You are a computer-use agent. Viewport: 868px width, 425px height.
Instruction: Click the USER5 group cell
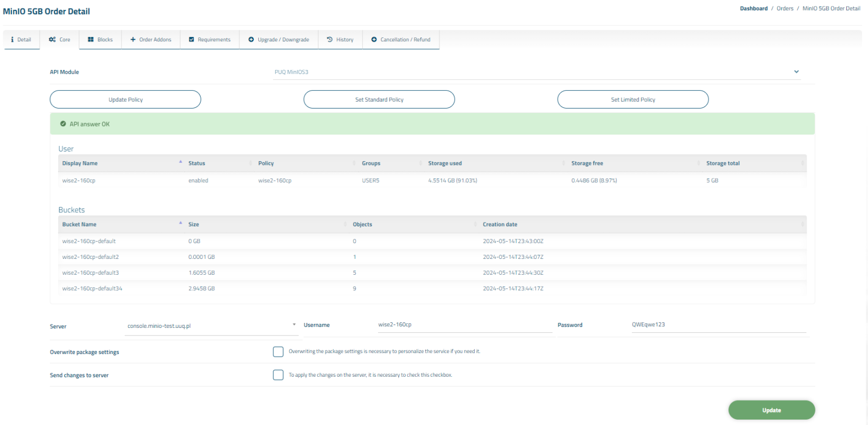pos(371,181)
